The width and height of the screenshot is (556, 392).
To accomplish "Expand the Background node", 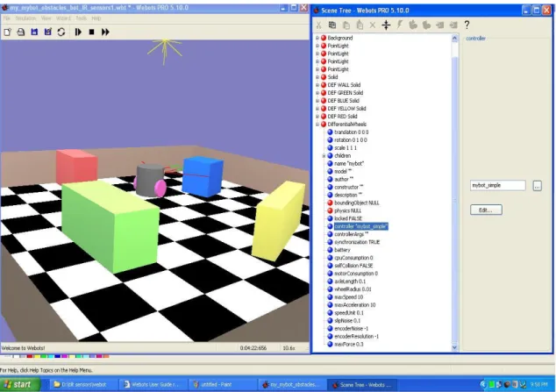I will tap(317, 38).
